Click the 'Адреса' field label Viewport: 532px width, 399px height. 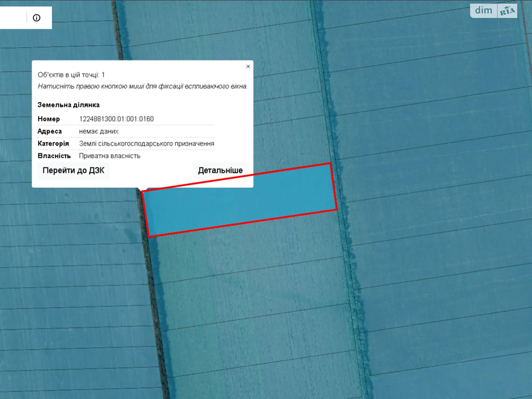50,131
